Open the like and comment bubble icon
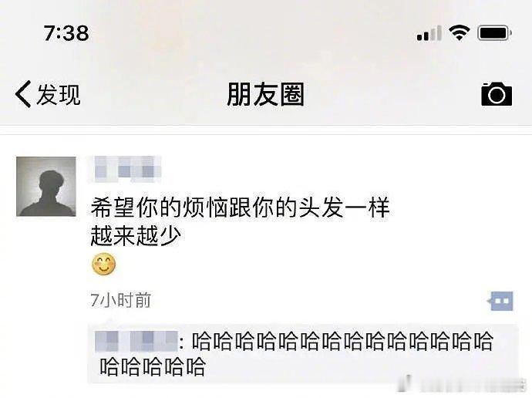Image resolution: width=532 pixels, height=398 pixels. coord(501,301)
